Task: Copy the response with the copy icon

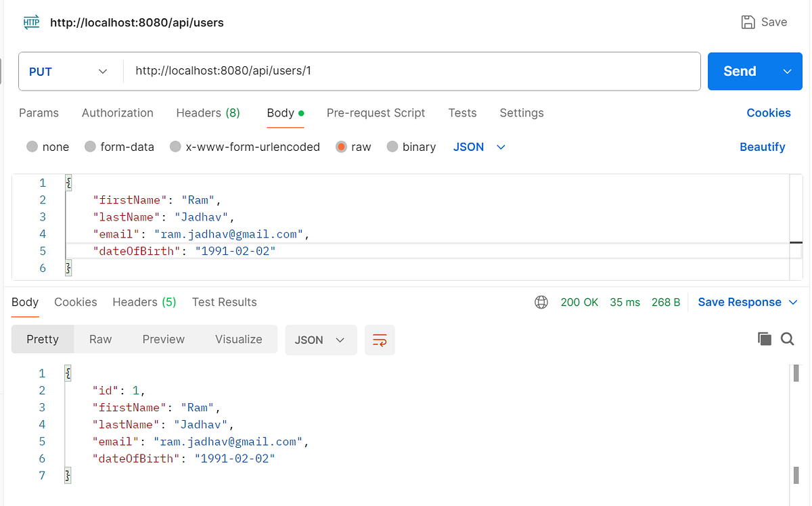Action: [x=765, y=340]
